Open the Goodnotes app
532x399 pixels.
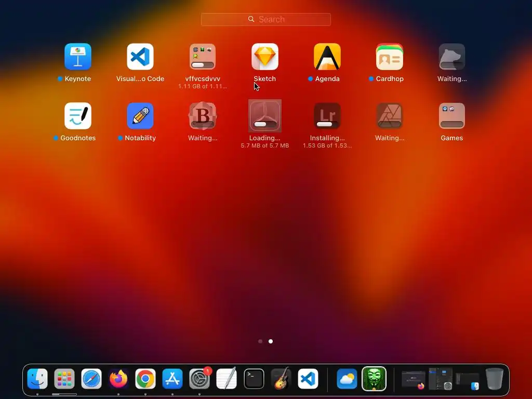[x=78, y=116]
